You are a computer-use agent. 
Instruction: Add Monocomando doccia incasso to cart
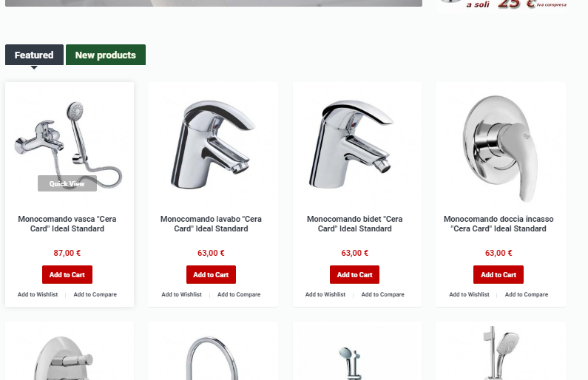click(499, 275)
